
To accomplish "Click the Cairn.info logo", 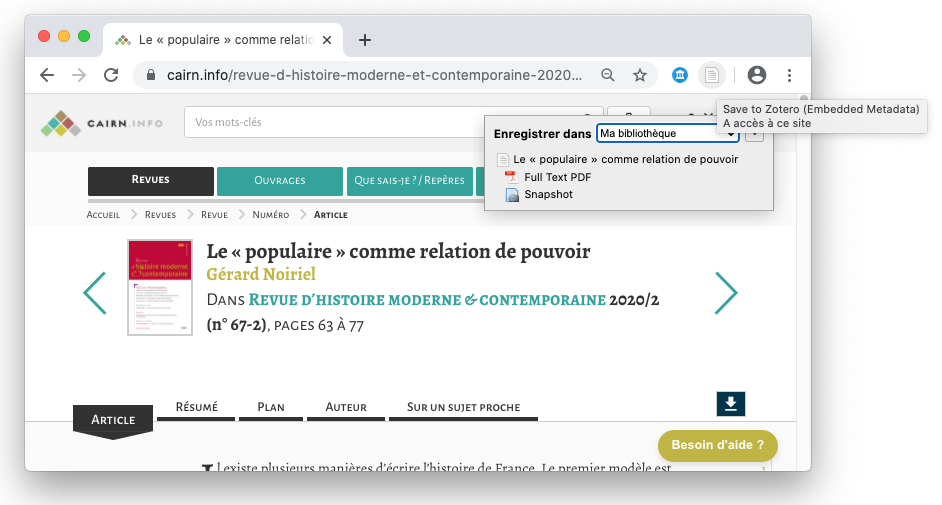I will [x=102, y=123].
